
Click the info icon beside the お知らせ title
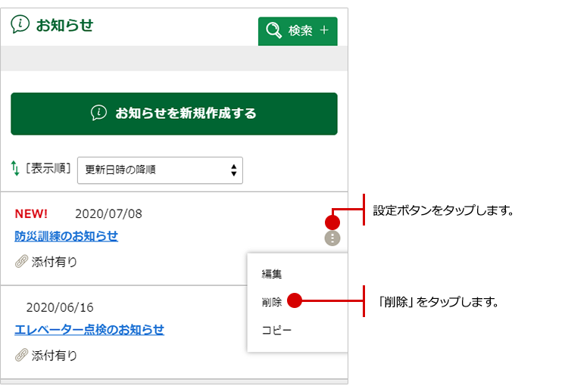(20, 24)
